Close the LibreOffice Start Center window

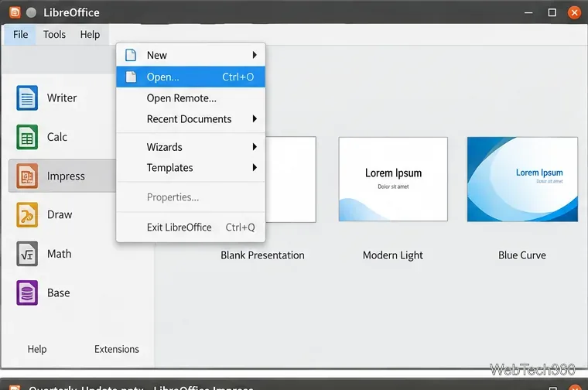pyautogui.click(x=574, y=12)
